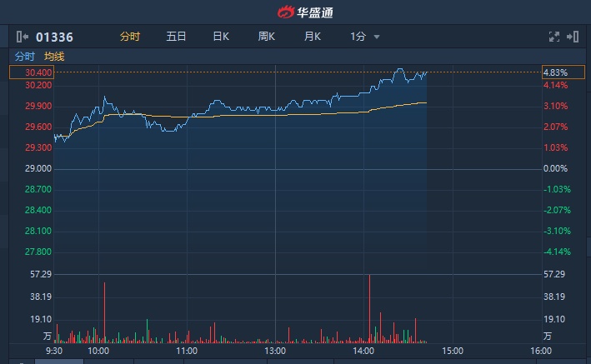591x364 pixels.
Task: Click the right panel collapse icon
Action: (x=573, y=37)
